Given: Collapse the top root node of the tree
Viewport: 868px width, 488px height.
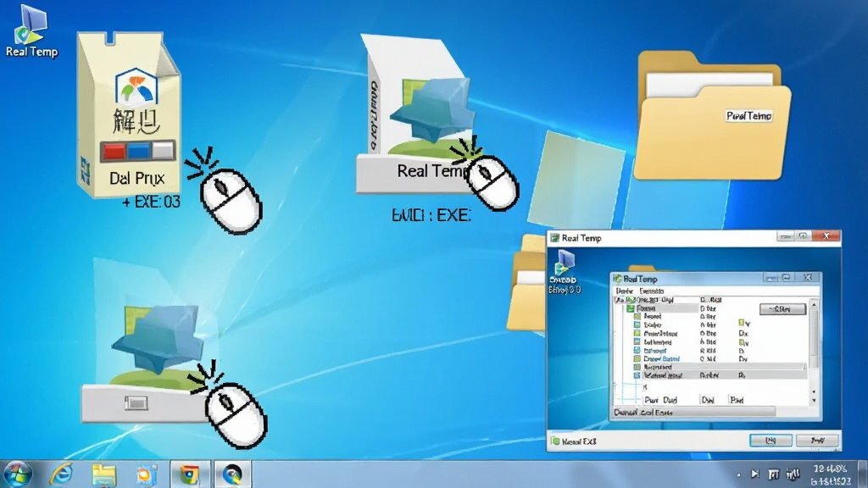Looking at the screenshot, I should 619,300.
